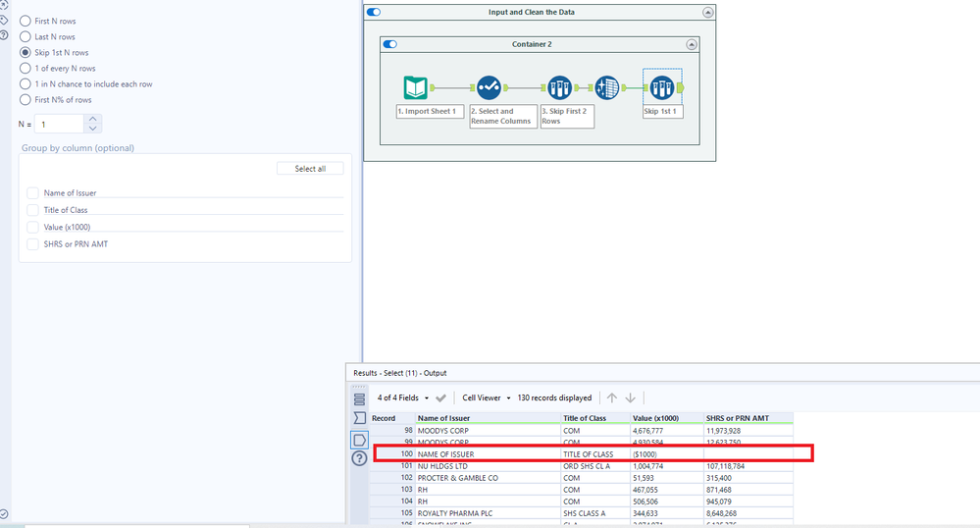Image resolution: width=980 pixels, height=528 pixels.
Task: Go to next record with the down arrow
Action: (x=631, y=397)
